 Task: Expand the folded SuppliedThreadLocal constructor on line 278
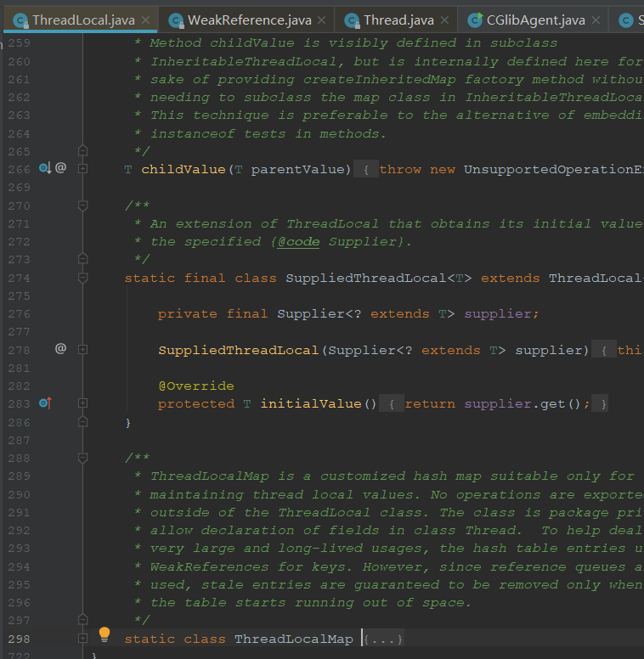pyautogui.click(x=82, y=350)
